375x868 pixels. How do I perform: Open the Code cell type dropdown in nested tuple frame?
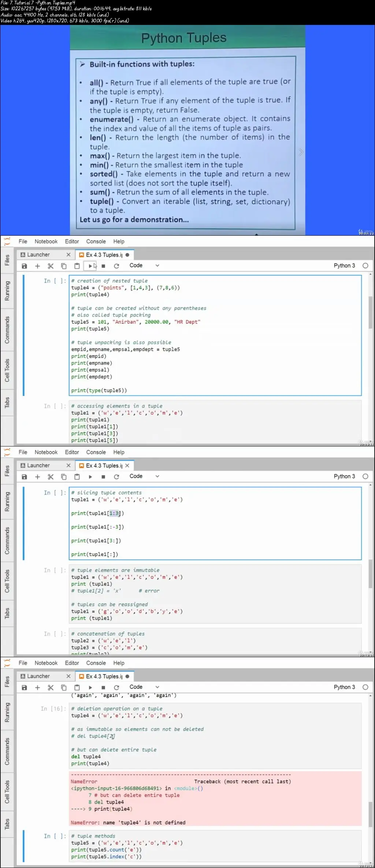click(x=144, y=265)
